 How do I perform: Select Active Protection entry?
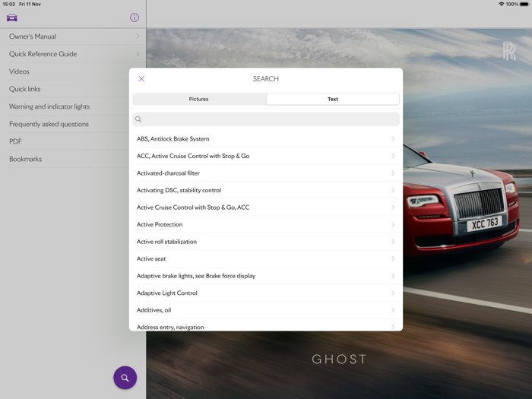266,225
